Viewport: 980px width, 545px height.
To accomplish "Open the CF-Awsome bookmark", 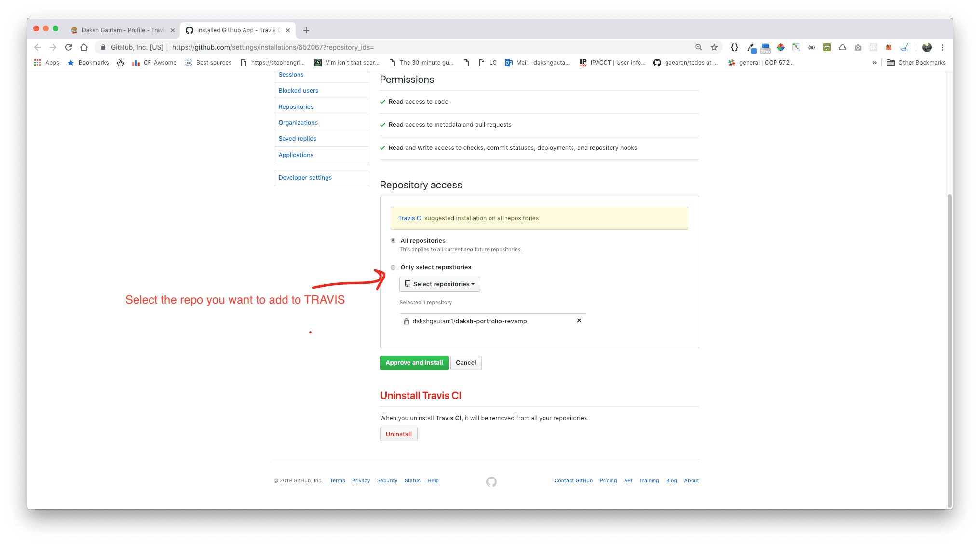I will (154, 63).
